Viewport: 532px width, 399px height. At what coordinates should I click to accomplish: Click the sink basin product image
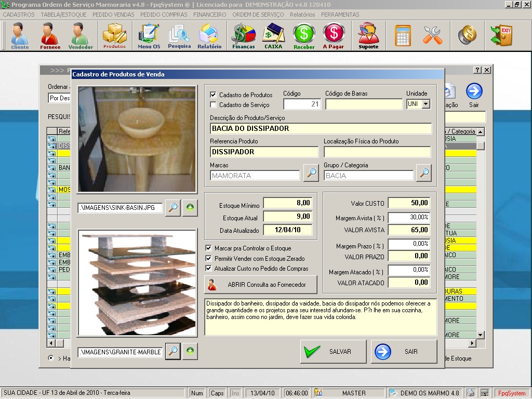point(137,139)
